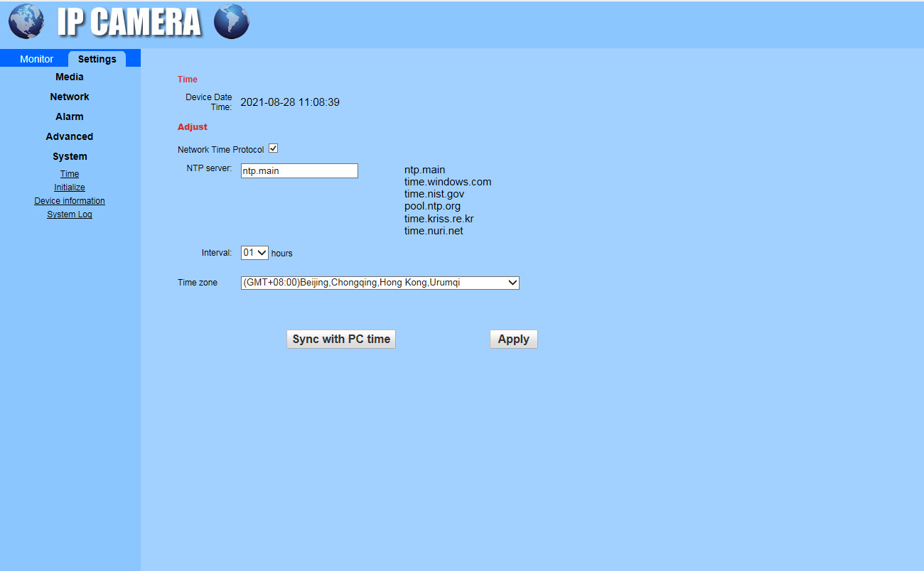Open the Initialize link
The image size is (924, 571).
(x=70, y=187)
